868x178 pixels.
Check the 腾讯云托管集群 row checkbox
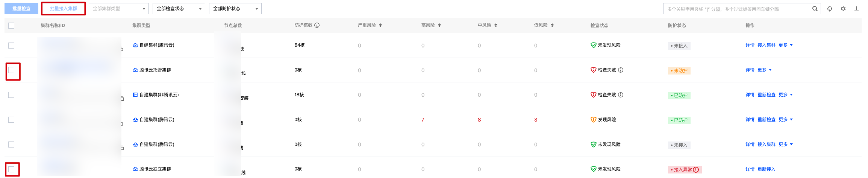[x=11, y=70]
